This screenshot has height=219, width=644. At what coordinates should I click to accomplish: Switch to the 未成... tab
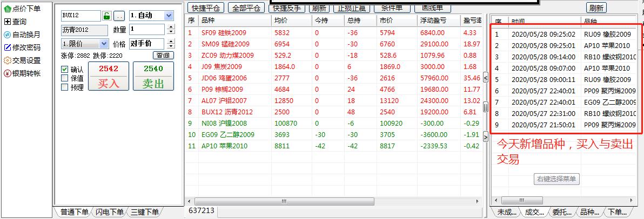[x=506, y=212]
